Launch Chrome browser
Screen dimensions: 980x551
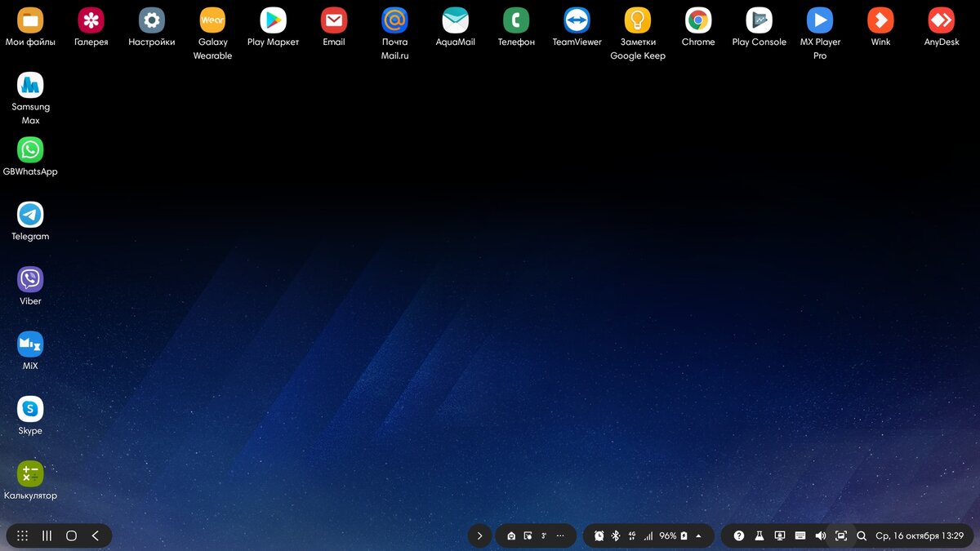(698, 27)
